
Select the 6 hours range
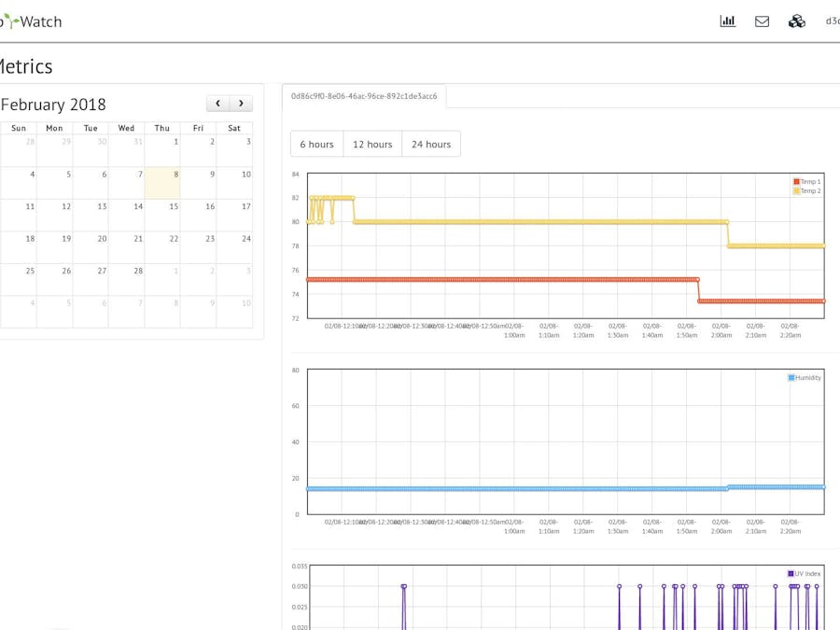[316, 144]
